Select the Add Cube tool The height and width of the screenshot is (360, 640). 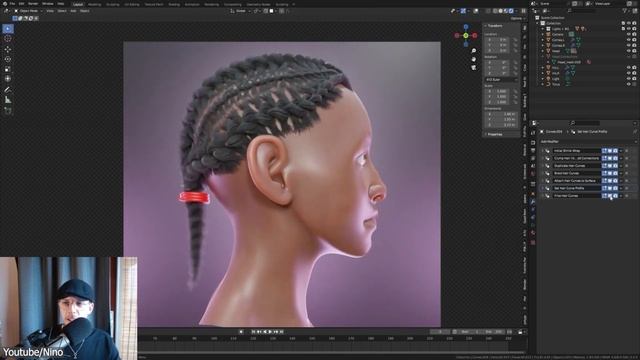[8, 111]
